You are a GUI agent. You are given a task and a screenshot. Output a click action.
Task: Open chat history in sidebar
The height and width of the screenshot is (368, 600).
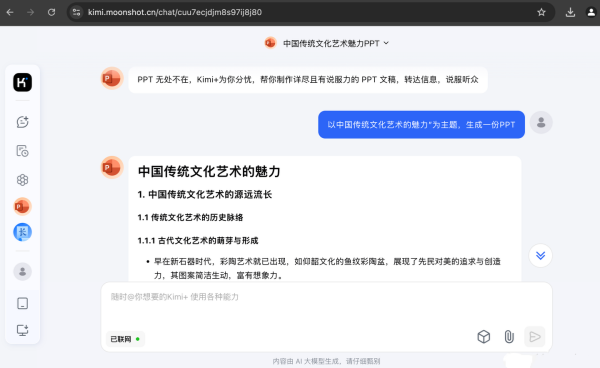tap(23, 151)
